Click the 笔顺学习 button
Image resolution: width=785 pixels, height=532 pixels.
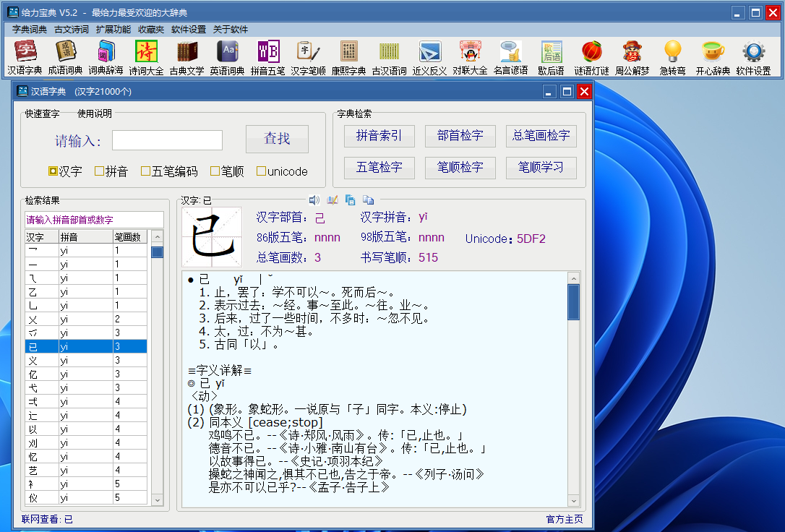541,168
